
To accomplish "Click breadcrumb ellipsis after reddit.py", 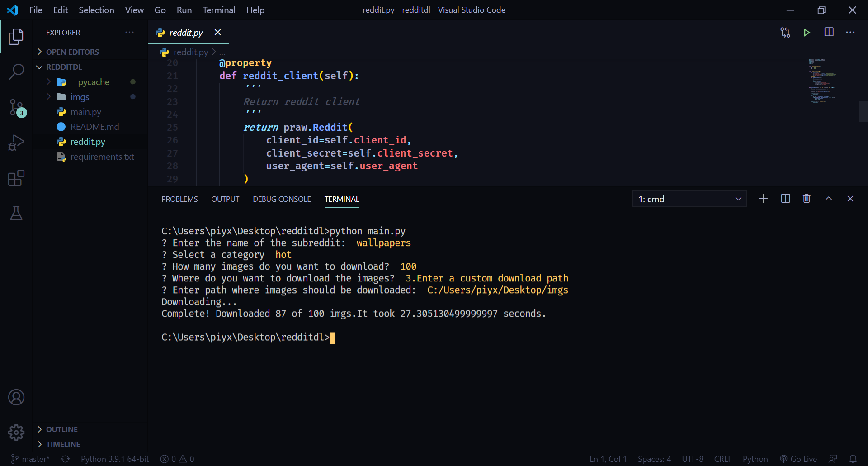I will (222, 52).
